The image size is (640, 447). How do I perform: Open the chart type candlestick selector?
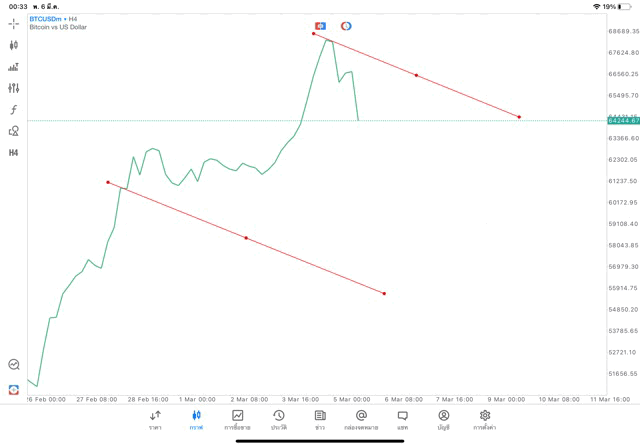[13, 45]
